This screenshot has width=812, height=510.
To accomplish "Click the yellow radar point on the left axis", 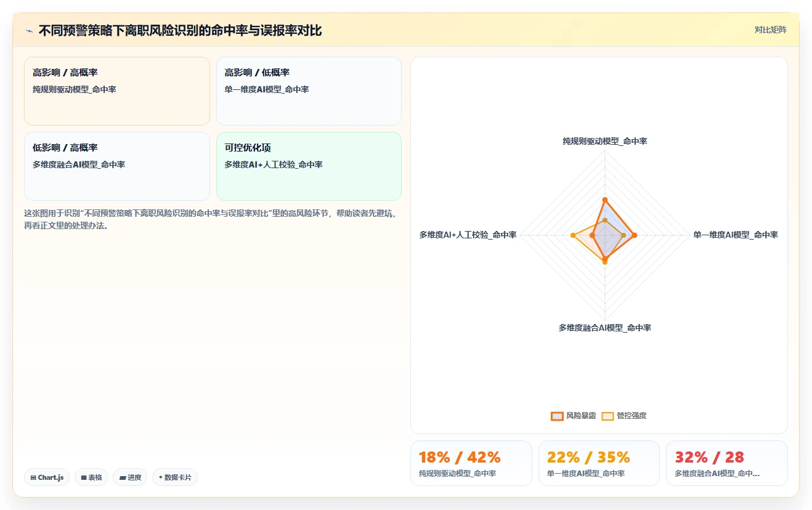I will pos(573,235).
